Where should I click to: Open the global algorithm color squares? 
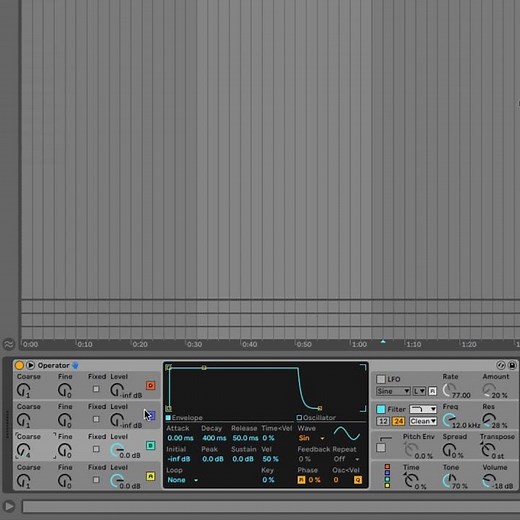(x=387, y=476)
